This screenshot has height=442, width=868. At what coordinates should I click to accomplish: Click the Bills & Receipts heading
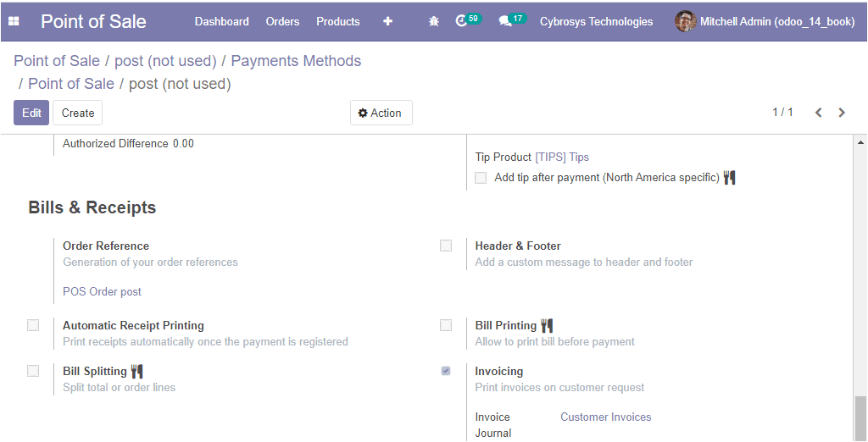[x=92, y=207]
